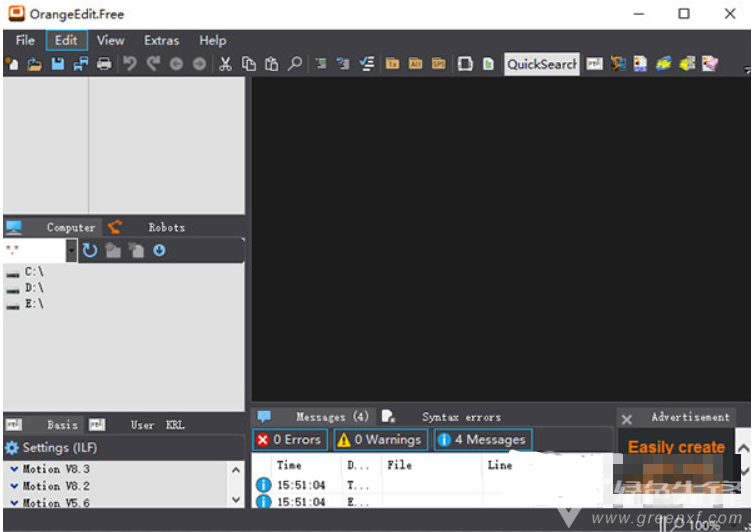The image size is (753, 532).
Task: Click the Open file folder icon
Action: (34, 64)
